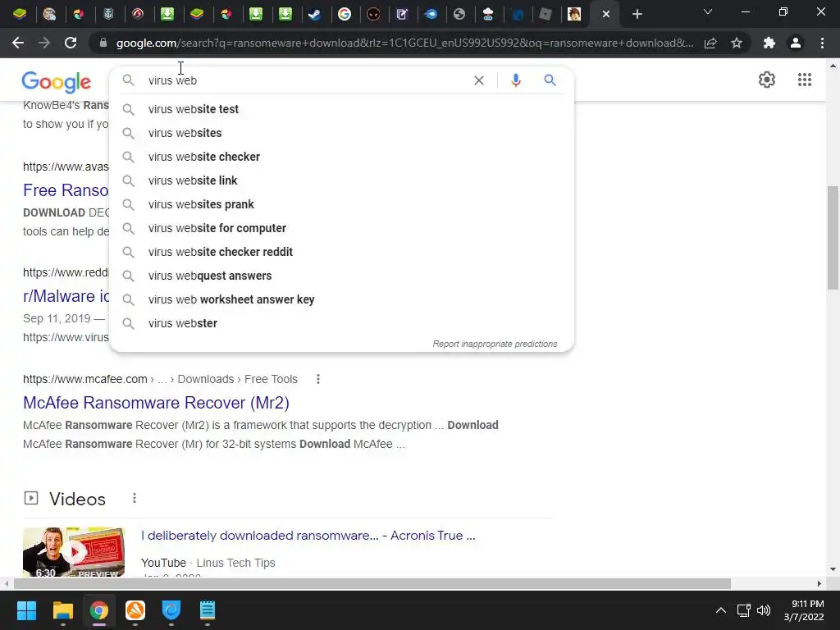840x630 pixels.
Task: Click the address bar URL
Action: pos(404,43)
